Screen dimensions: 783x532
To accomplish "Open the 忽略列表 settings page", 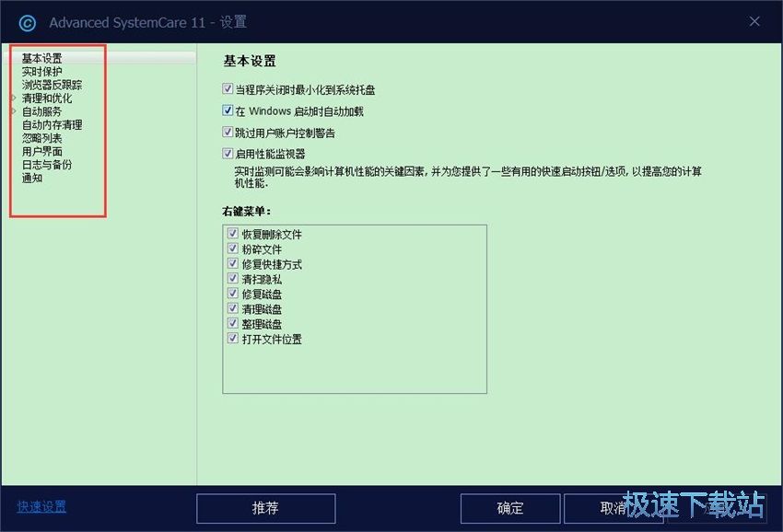I will [x=42, y=138].
